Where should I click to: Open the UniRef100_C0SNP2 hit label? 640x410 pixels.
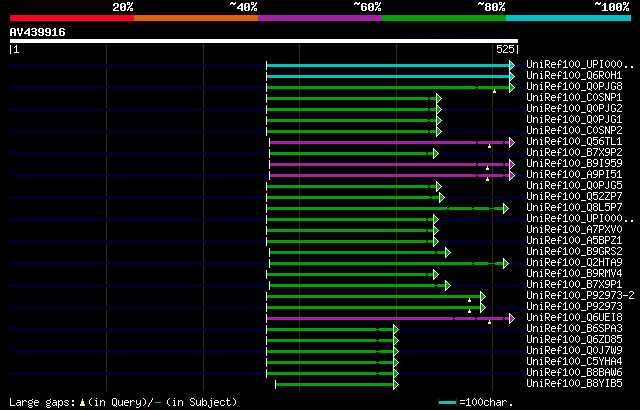[x=574, y=131]
